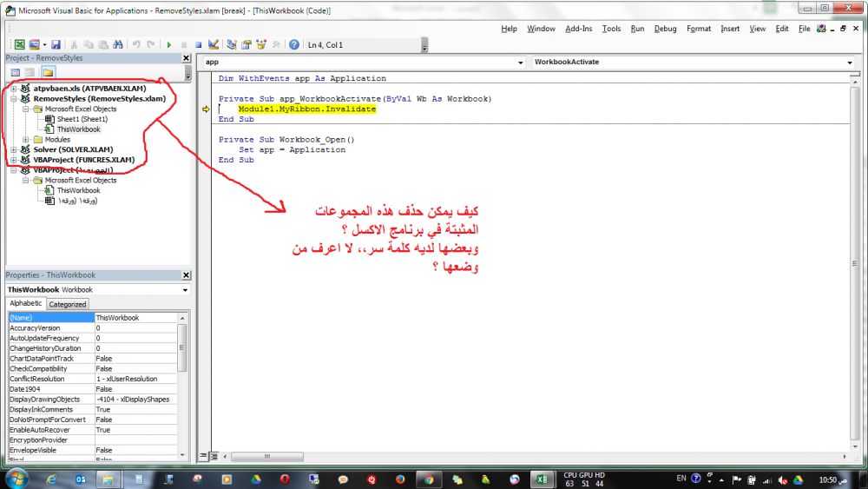
Task: Open the Help menu
Action: (509, 29)
